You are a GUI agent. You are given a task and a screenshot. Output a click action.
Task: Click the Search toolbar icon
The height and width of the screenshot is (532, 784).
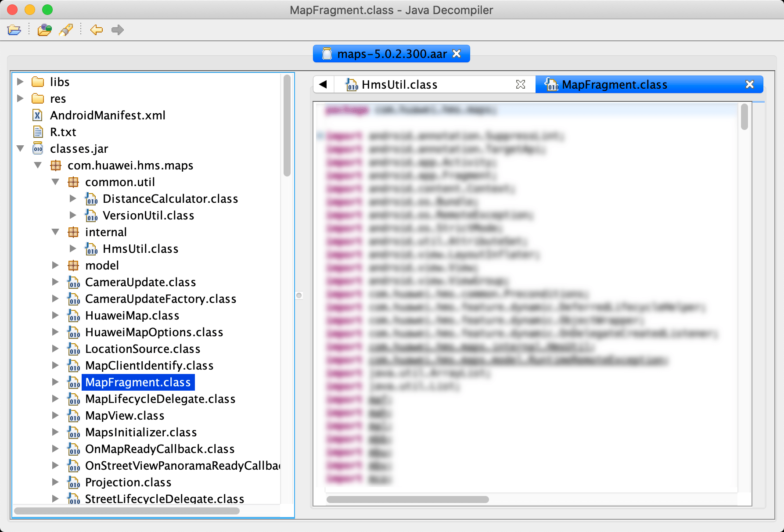point(66,30)
